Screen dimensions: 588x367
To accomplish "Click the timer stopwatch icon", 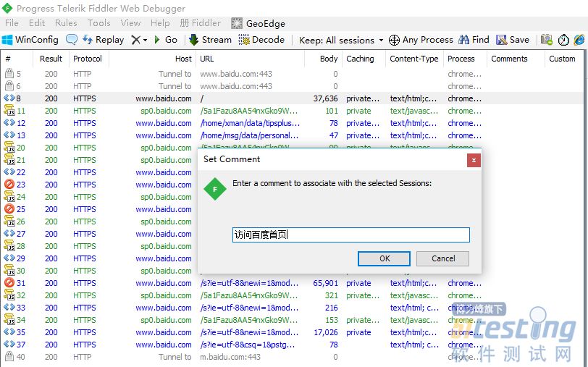I will 563,40.
